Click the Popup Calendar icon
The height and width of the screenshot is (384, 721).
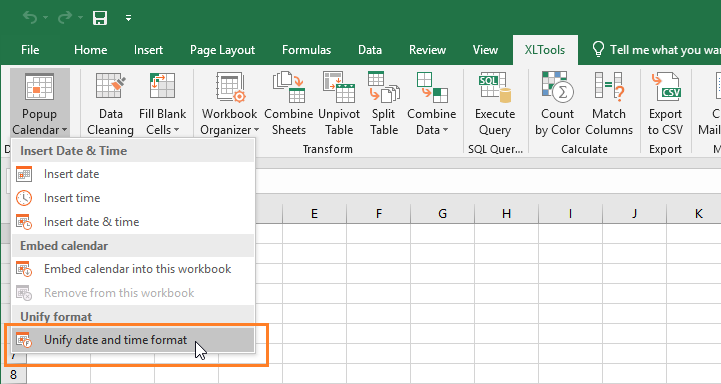coord(40,87)
